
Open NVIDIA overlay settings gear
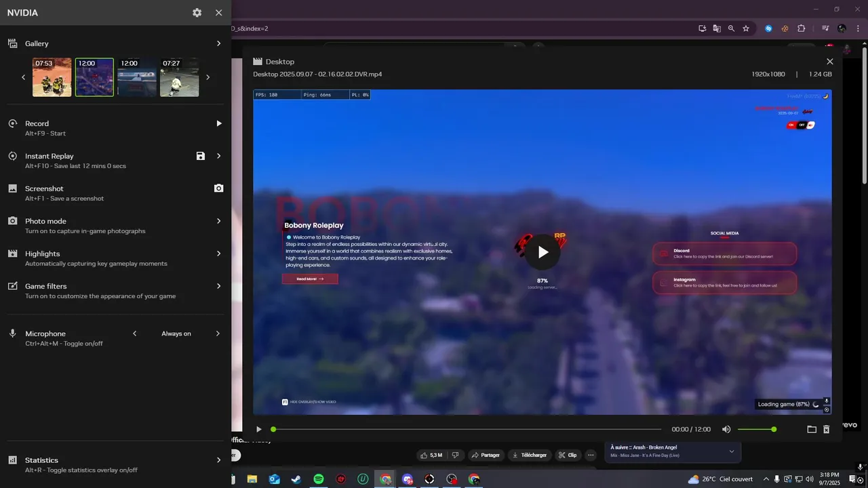pos(197,13)
